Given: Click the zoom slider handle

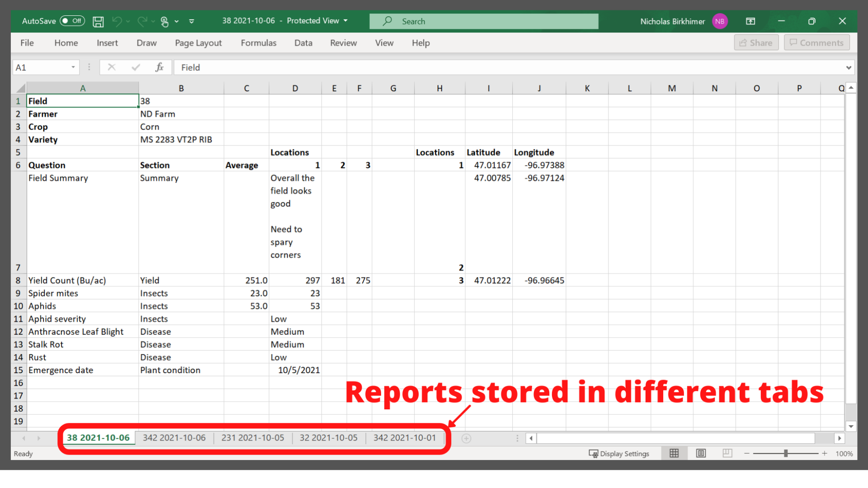Looking at the screenshot, I should pyautogui.click(x=786, y=453).
